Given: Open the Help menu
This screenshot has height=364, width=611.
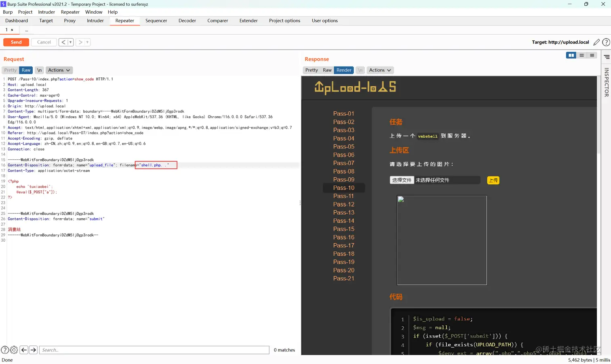Looking at the screenshot, I should pos(113,12).
